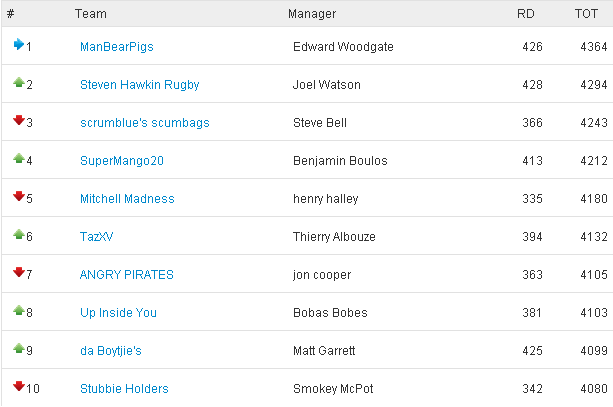This screenshot has height=407, width=613.
Task: Click the blue arrow beside rank 1
Action: click(19, 44)
